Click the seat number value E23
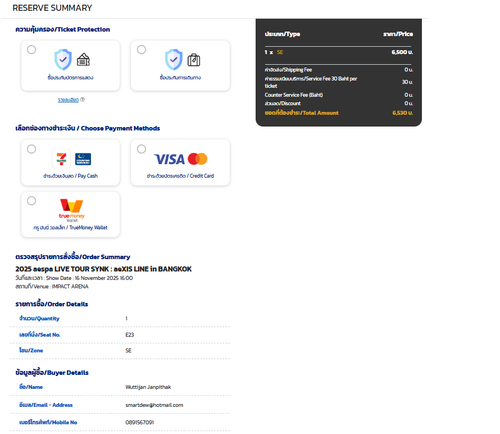This screenshot has width=500, height=434. pyautogui.click(x=130, y=335)
